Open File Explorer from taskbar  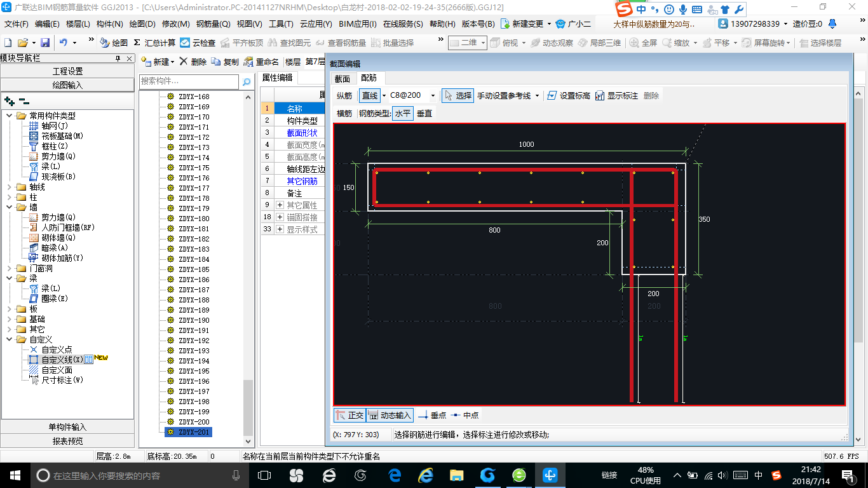(x=456, y=475)
